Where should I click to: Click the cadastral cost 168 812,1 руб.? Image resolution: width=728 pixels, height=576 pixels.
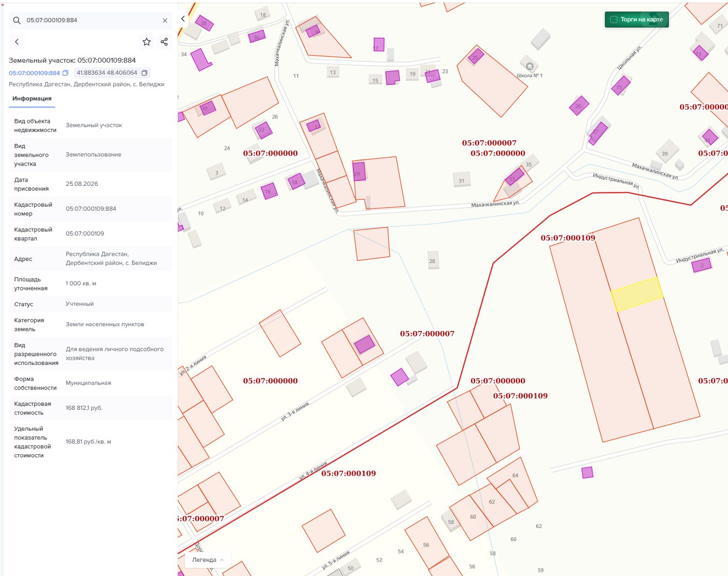coord(84,408)
